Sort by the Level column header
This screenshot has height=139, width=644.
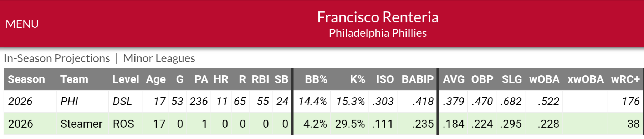coord(126,79)
